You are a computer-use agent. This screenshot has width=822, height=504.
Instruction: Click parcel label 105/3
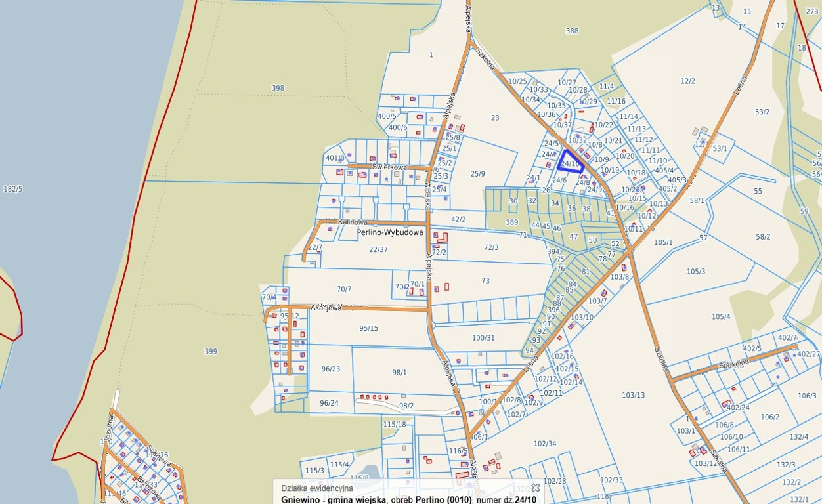696,272
